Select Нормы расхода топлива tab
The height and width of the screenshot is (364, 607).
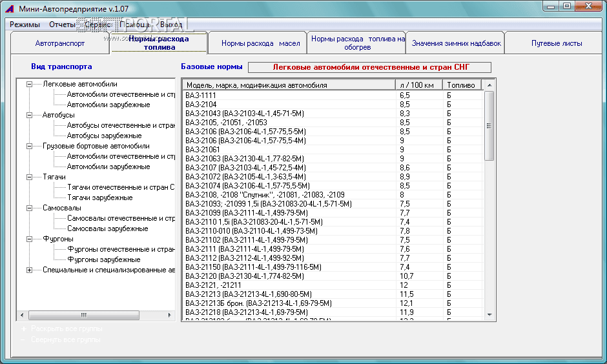click(x=159, y=43)
